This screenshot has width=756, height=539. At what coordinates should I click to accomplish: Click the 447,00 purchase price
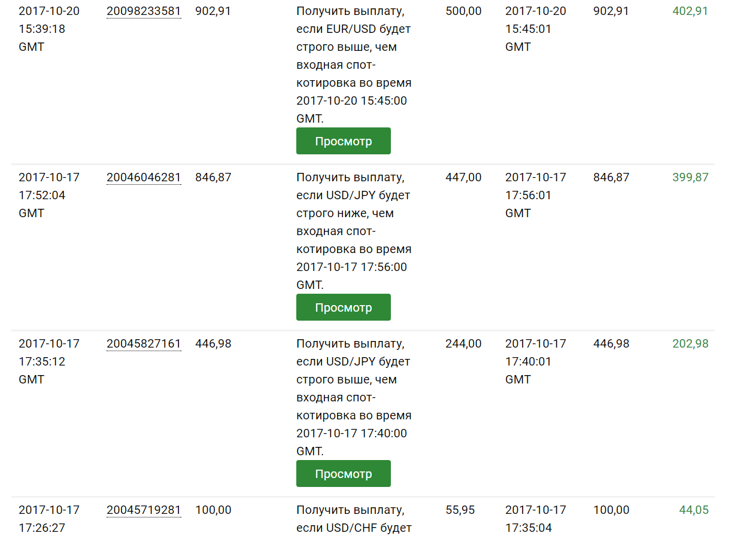[463, 178]
